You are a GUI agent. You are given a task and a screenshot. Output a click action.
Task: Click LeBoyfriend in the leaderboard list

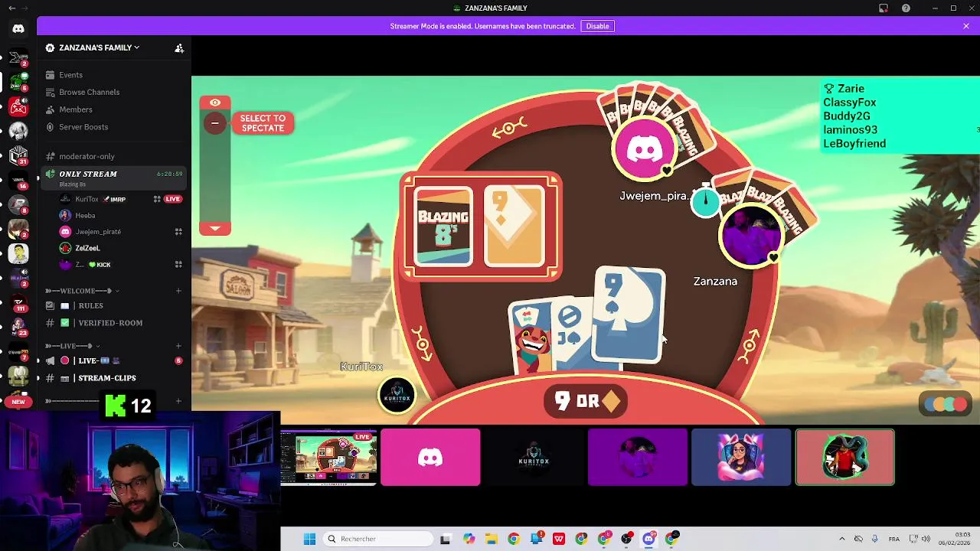(x=854, y=144)
